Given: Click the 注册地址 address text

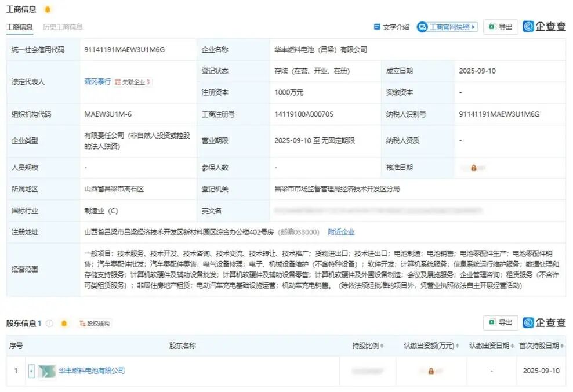Looking at the screenshot, I should tap(179, 232).
